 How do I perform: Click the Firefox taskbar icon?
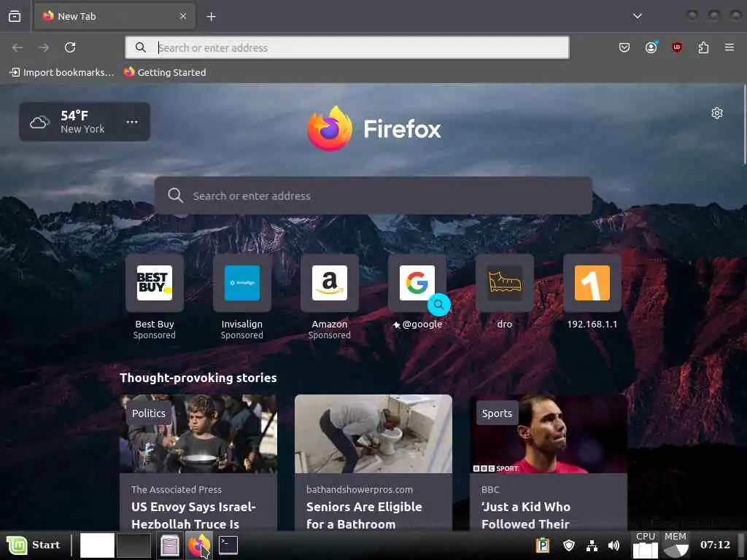(x=199, y=545)
